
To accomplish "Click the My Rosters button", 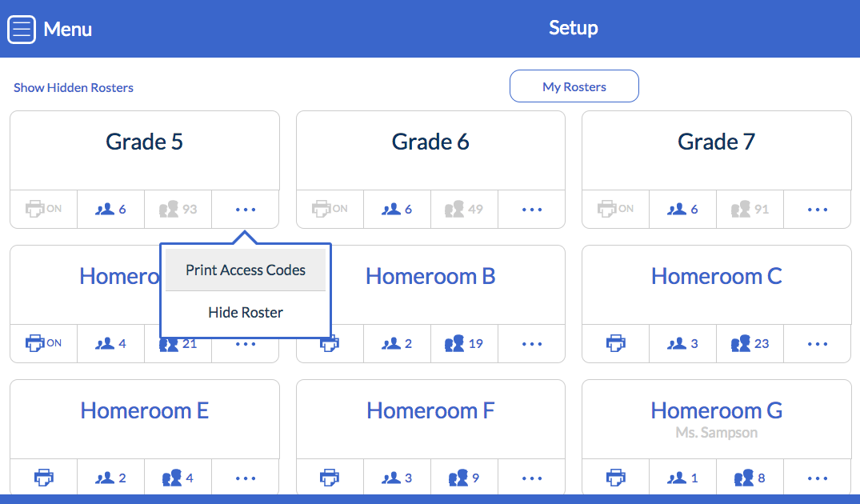I will 574,86.
